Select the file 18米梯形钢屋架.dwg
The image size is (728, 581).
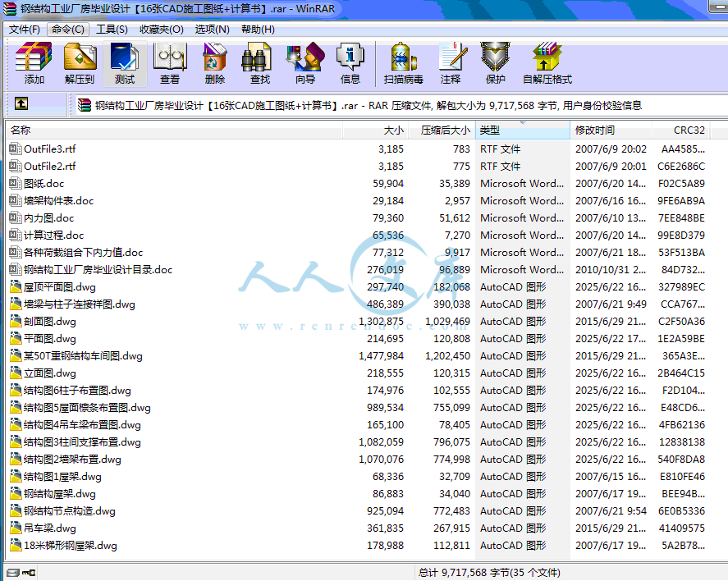[71, 545]
